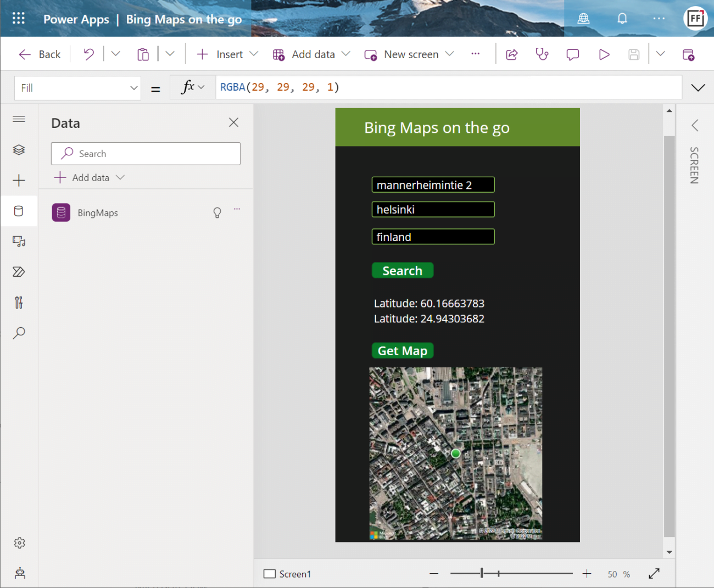Show the lightbulb suggestion for BingMaps
Image resolution: width=714 pixels, height=588 pixels.
pos(217,212)
